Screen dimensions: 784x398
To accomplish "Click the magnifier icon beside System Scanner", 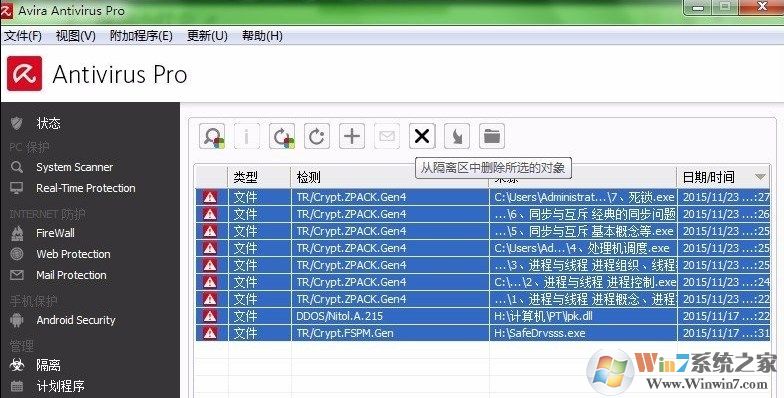I will pyautogui.click(x=16, y=167).
